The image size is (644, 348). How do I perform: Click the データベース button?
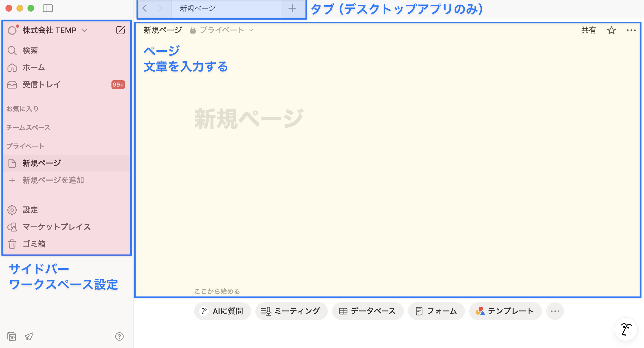pyautogui.click(x=368, y=311)
